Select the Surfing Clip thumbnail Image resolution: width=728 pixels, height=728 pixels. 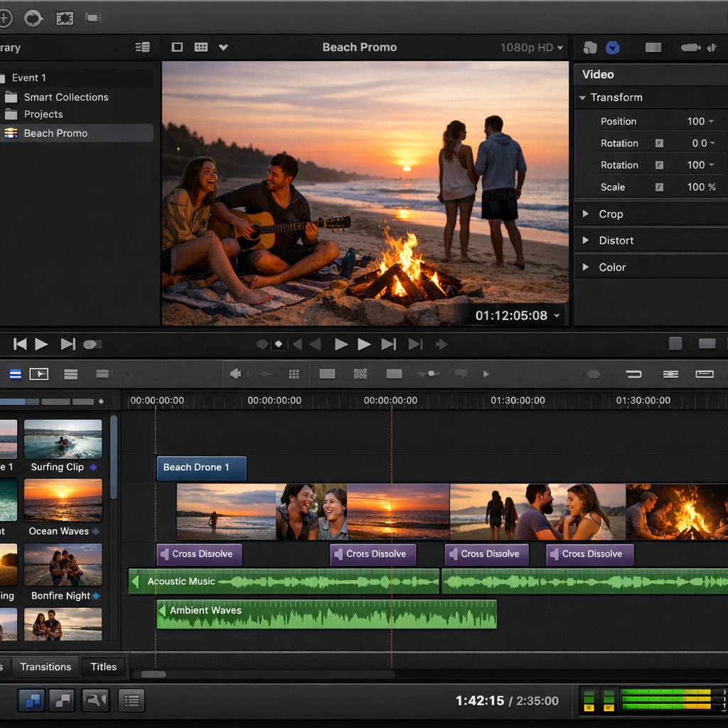pyautogui.click(x=63, y=439)
